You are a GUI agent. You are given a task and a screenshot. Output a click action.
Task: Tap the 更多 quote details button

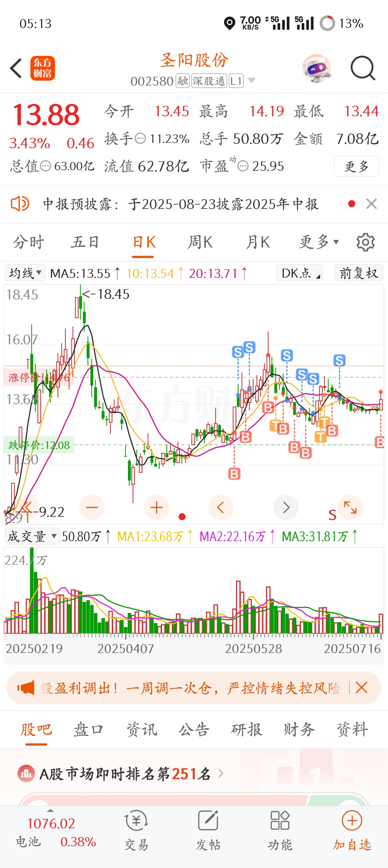coord(357,166)
